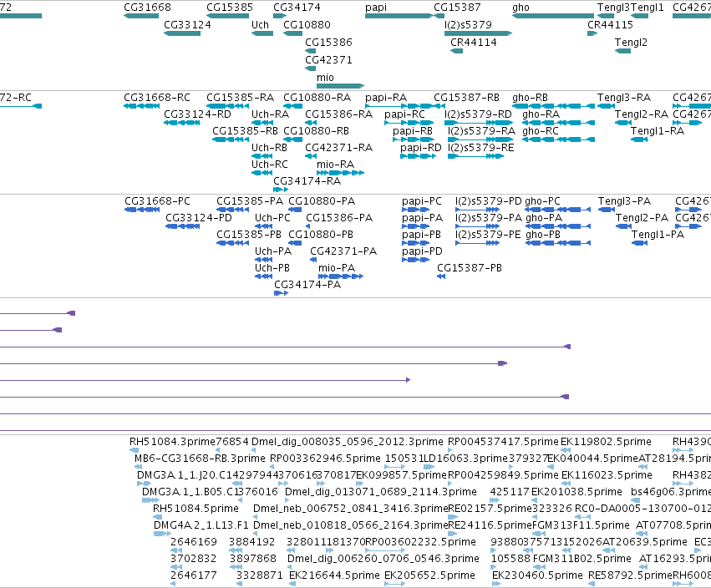Image resolution: width=711 pixels, height=588 pixels.
Task: Open EST DMG4A.2_1.L13.F1
Action: point(201,526)
